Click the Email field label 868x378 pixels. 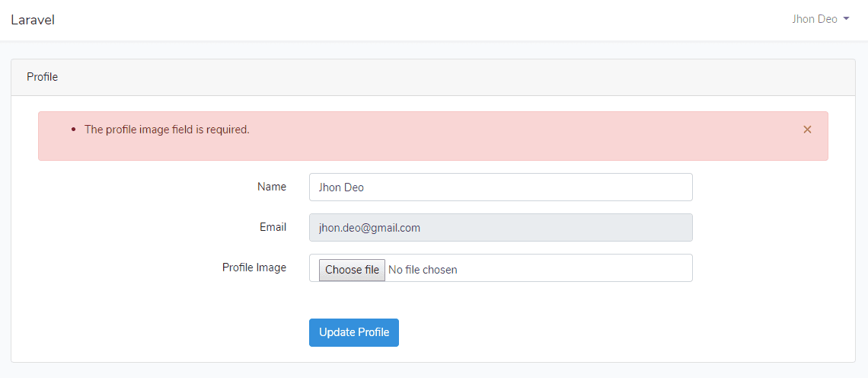[x=273, y=226]
